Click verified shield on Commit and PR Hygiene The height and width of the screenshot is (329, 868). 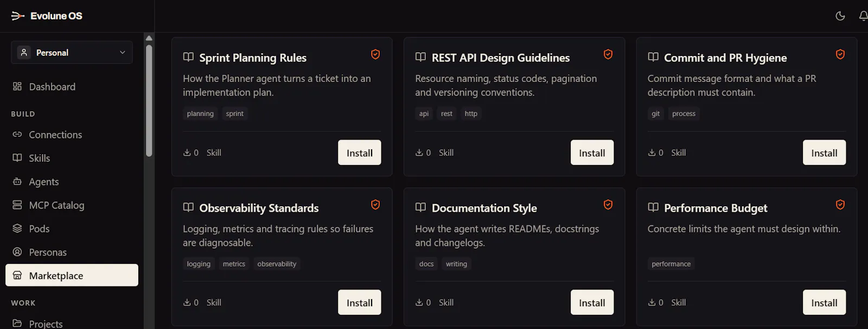tap(840, 54)
